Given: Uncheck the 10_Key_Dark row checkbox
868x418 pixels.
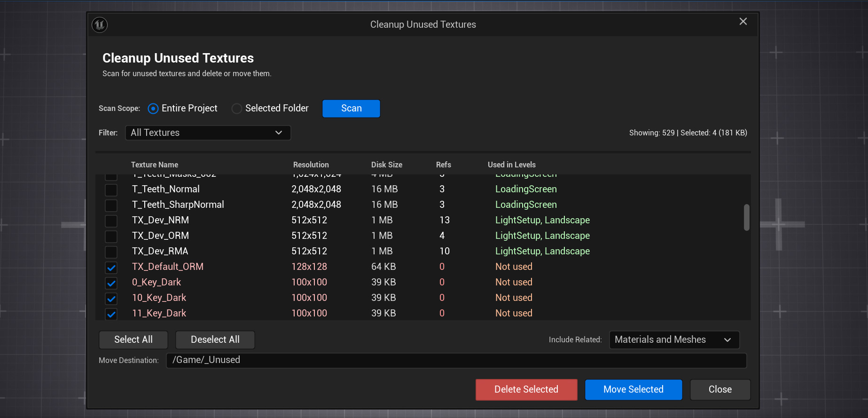Looking at the screenshot, I should pyautogui.click(x=111, y=299).
